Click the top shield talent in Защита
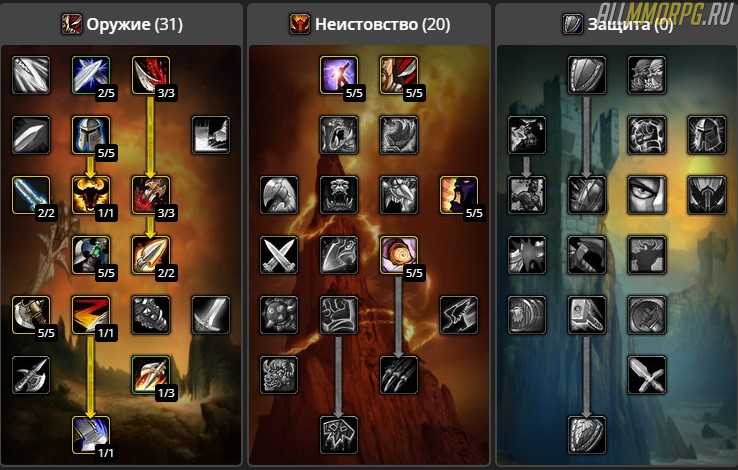 pos(587,75)
